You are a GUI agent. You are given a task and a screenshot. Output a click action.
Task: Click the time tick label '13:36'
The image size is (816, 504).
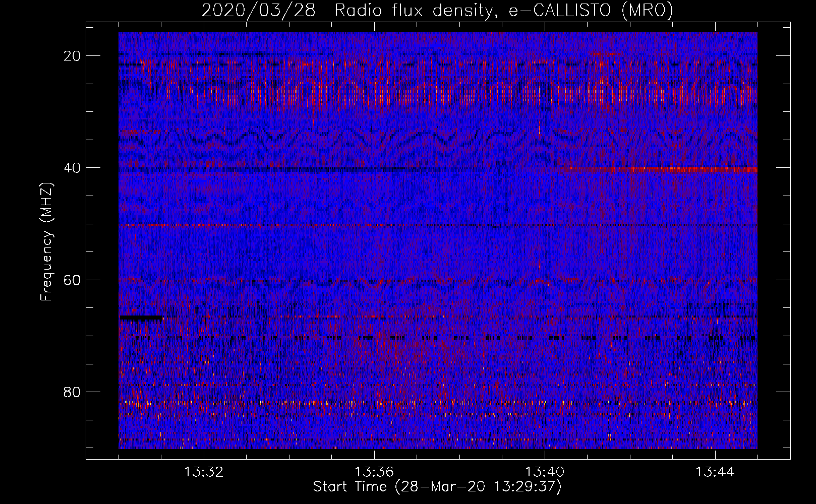tap(374, 472)
